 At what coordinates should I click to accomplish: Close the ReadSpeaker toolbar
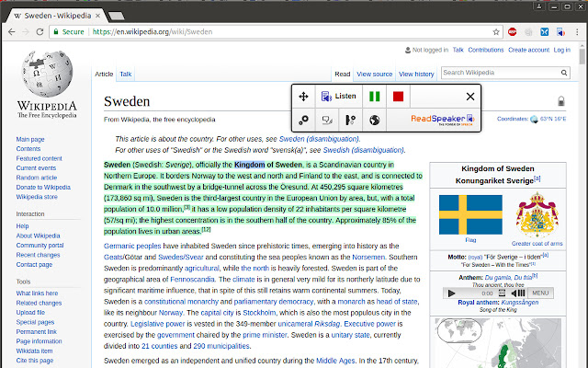click(470, 97)
